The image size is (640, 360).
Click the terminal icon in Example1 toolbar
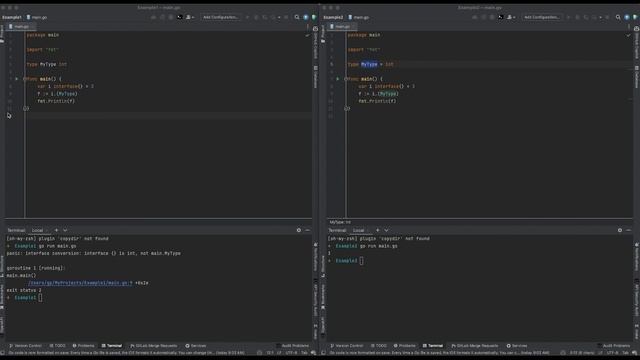tap(180, 17)
